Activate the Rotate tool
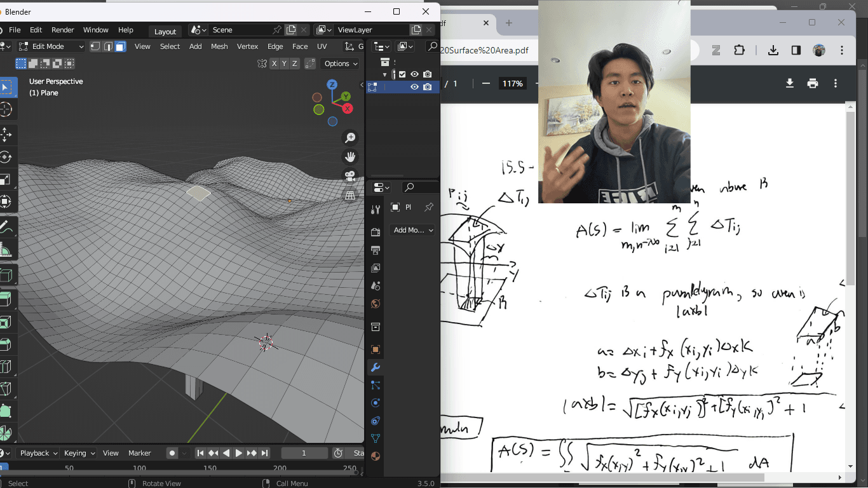868x488 pixels. [6, 157]
